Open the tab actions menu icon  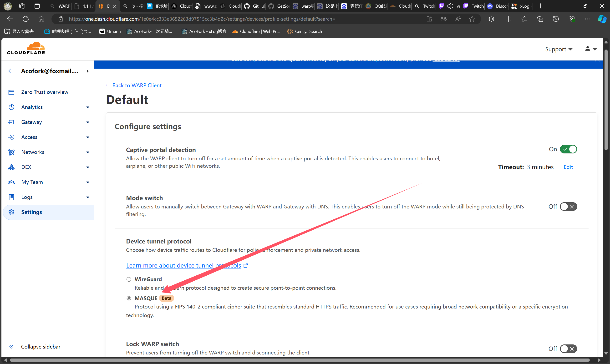click(37, 6)
